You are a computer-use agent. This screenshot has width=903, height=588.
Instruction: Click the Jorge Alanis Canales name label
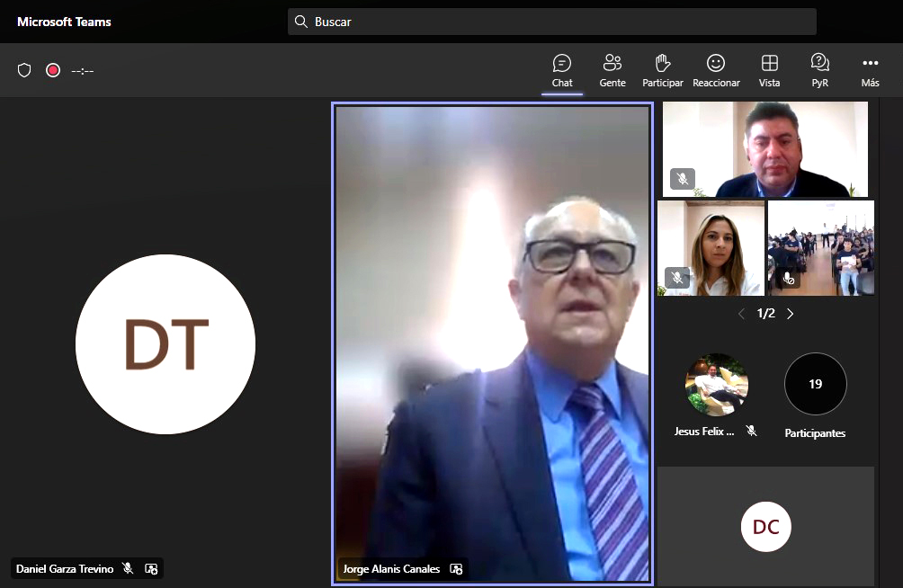[391, 569]
